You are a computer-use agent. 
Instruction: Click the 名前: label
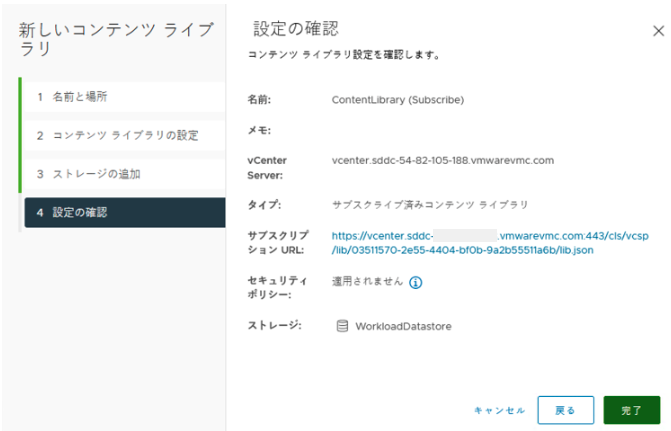click(259, 100)
